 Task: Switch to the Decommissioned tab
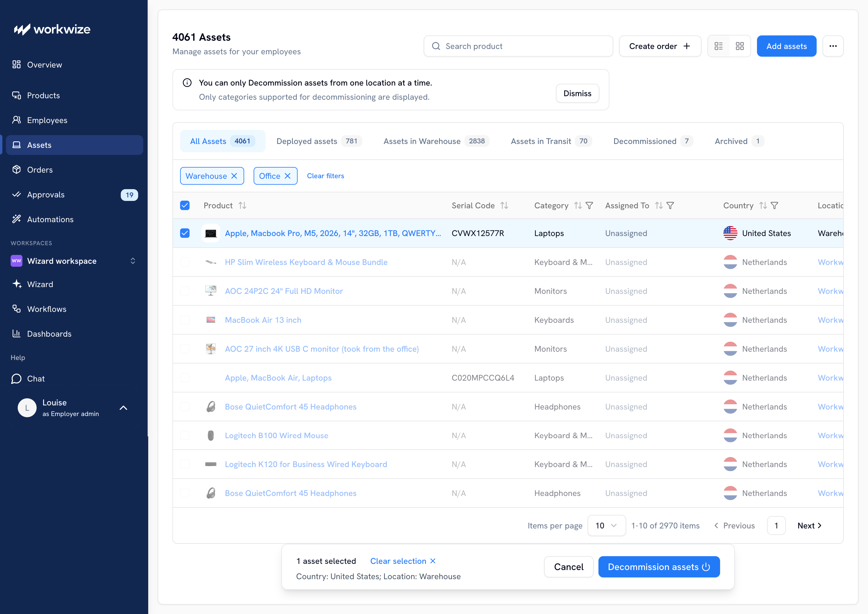tap(653, 141)
